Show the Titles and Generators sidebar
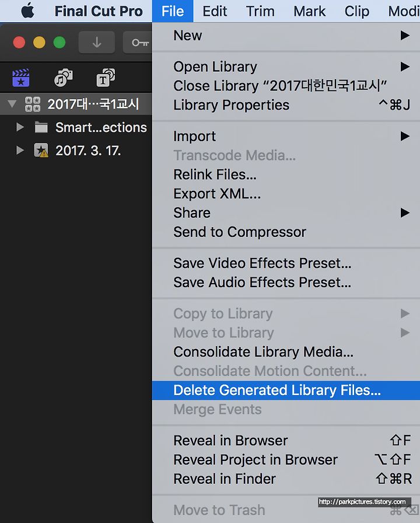Screen dimensions: 420x523 106,78
